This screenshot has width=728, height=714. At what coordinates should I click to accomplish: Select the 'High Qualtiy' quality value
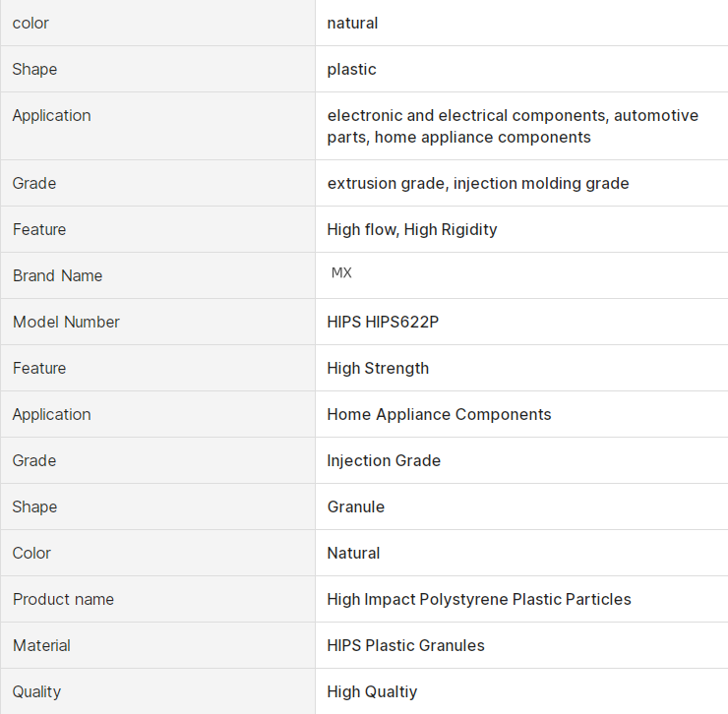pyautogui.click(x=372, y=691)
